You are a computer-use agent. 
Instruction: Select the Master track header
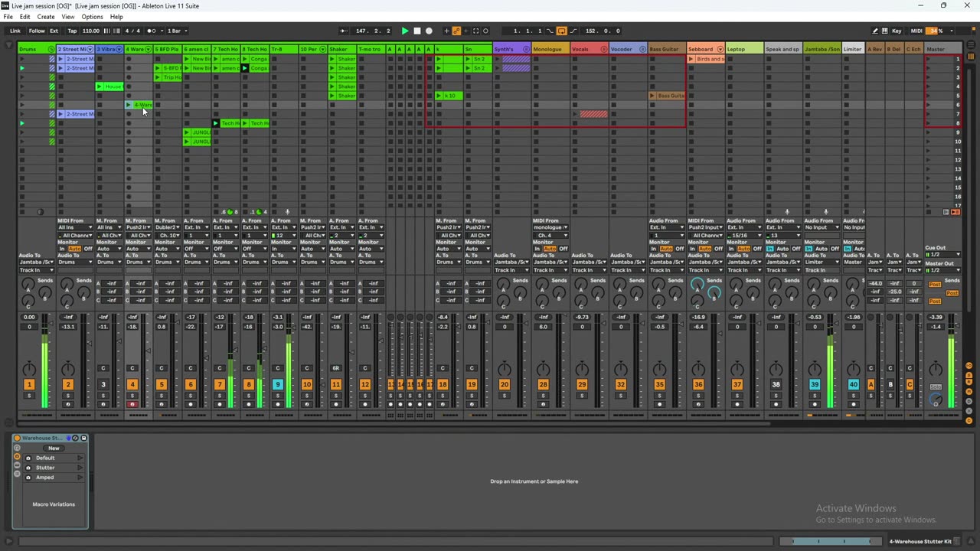pos(943,49)
